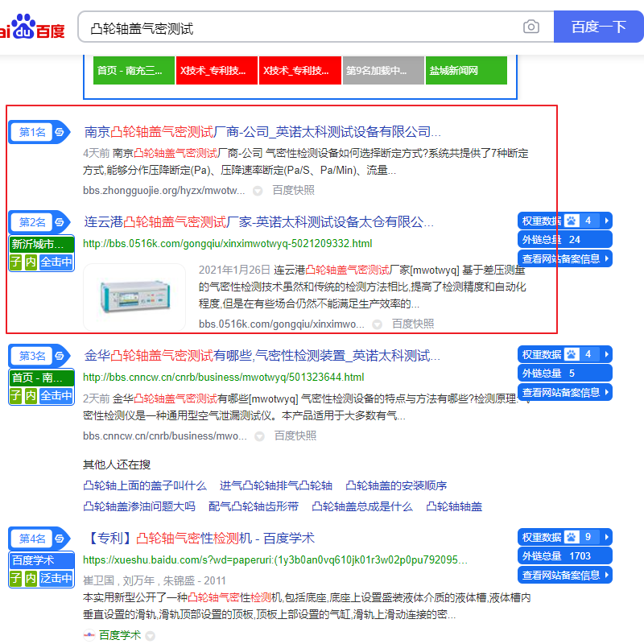Click the camera image-search icon
The image size is (644, 644).
(531, 27)
